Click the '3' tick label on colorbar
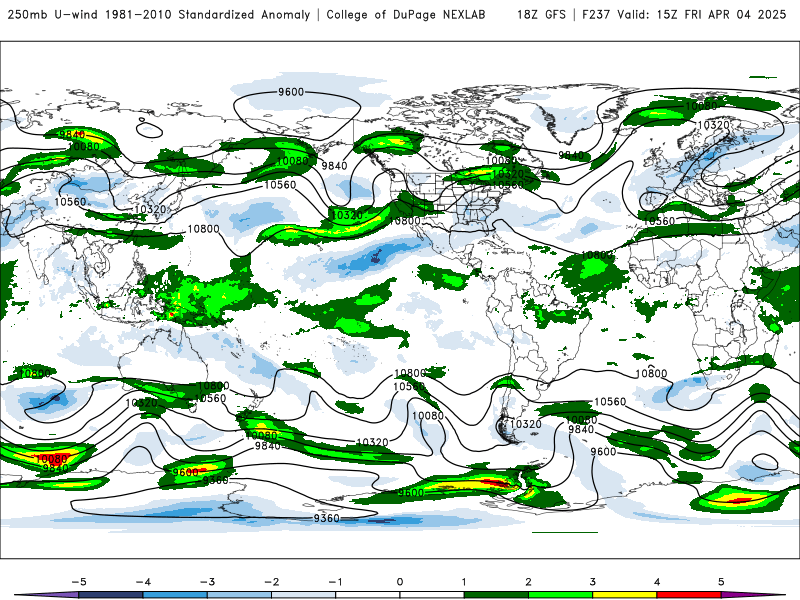The height and width of the screenshot is (600, 800). click(592, 582)
